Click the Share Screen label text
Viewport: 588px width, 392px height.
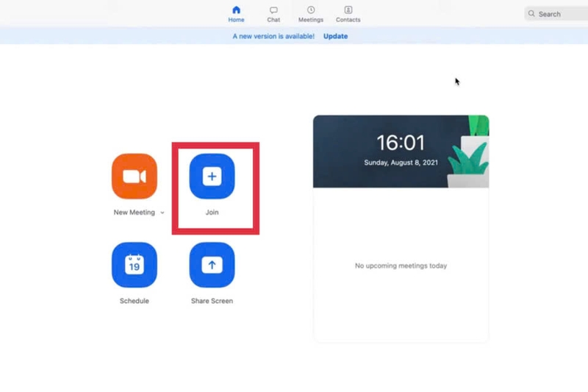point(212,301)
